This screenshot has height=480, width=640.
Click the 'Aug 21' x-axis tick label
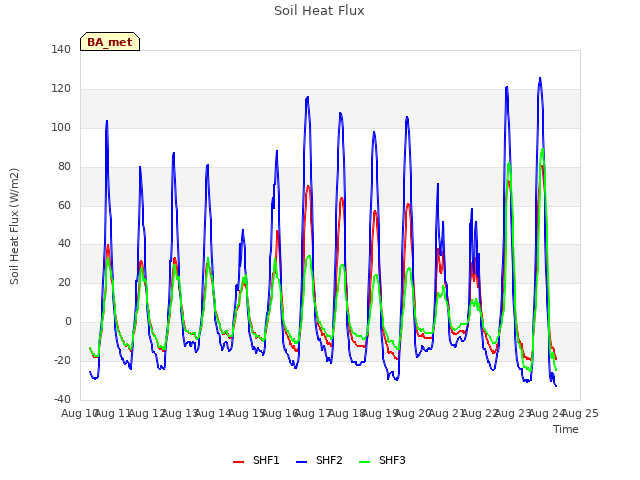pos(447,413)
